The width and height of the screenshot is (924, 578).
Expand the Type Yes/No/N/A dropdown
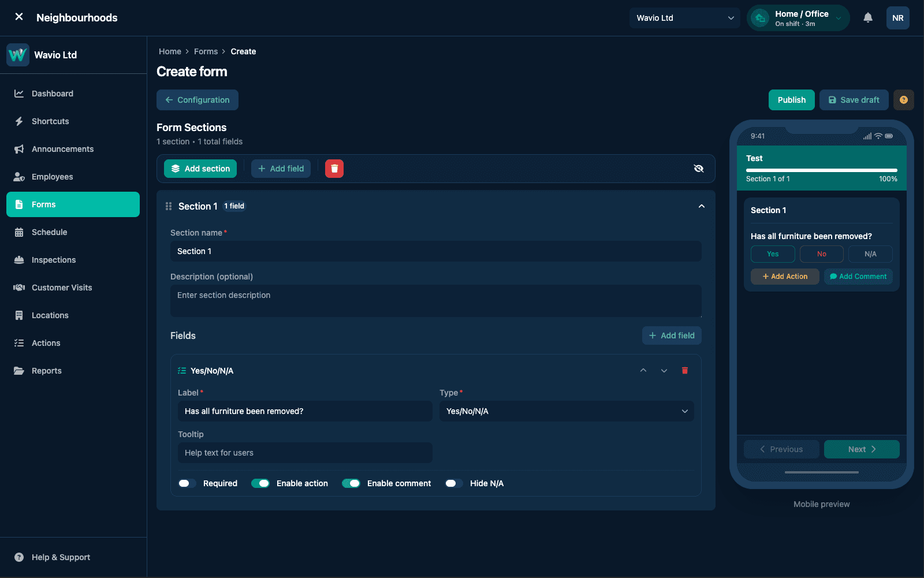click(567, 411)
